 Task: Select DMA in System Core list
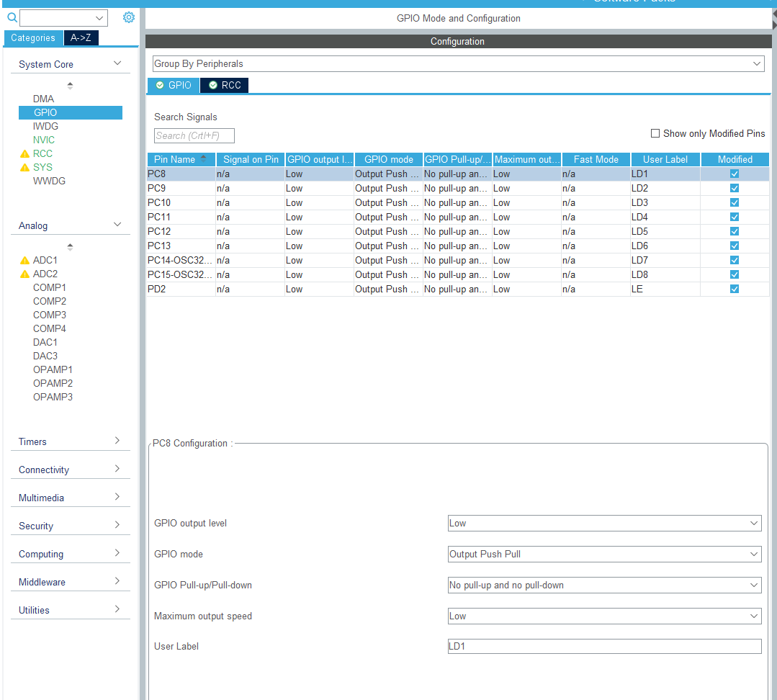[x=44, y=99]
